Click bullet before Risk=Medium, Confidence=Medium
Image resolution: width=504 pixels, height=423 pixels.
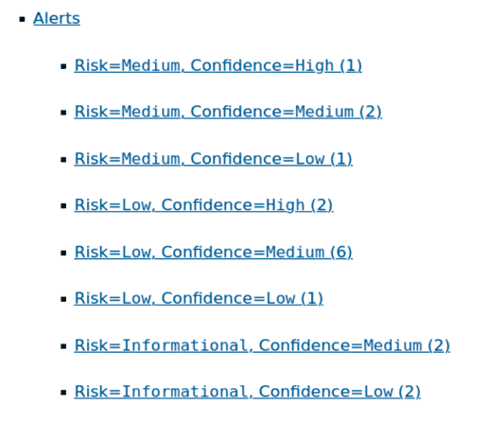63,113
